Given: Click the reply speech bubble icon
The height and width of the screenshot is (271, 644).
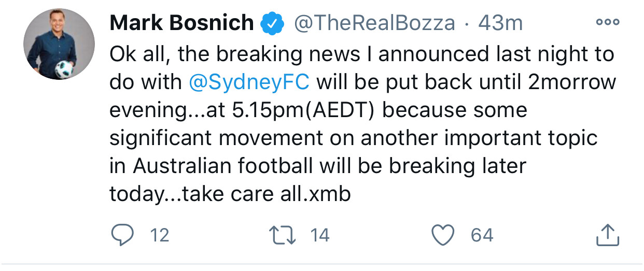Looking at the screenshot, I should [123, 235].
